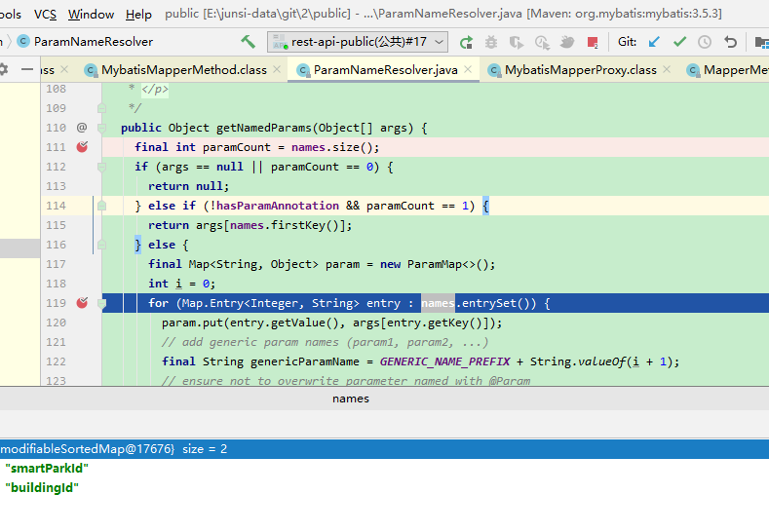This screenshot has height=532, width=769.
Task: Click the red Stop icon
Action: [x=593, y=43]
